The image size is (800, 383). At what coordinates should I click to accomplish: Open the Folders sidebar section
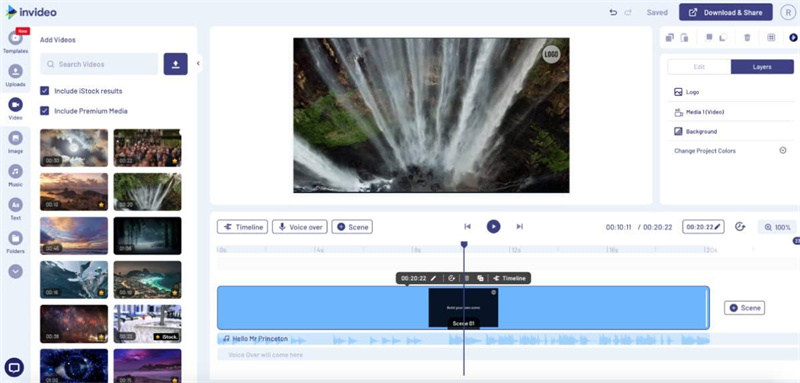tap(15, 242)
